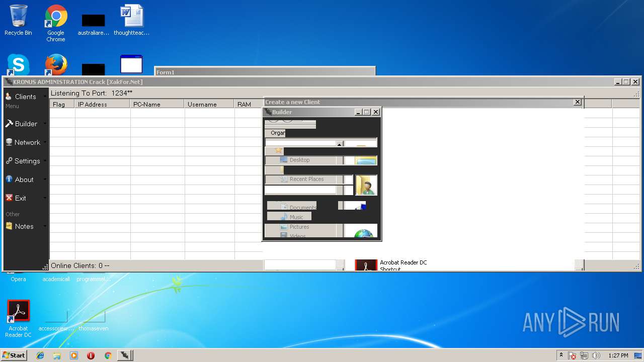Click the Online Clients counter text
This screenshot has width=644, height=362.
80,265
